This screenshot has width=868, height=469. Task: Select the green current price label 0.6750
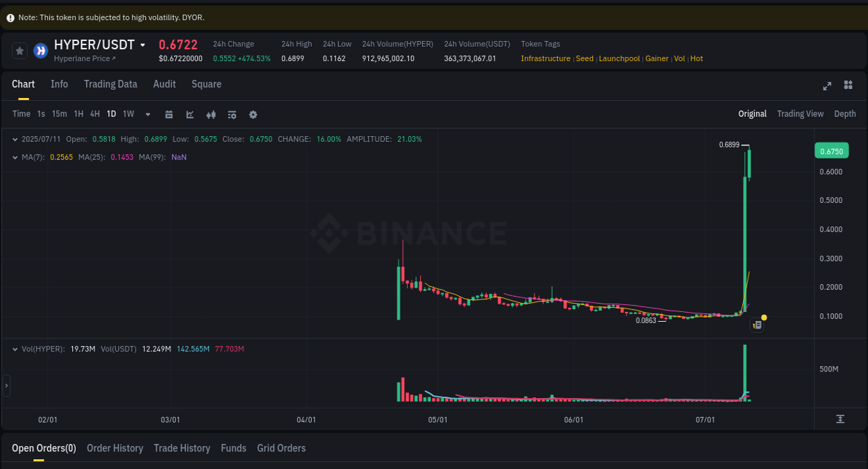[x=831, y=150]
